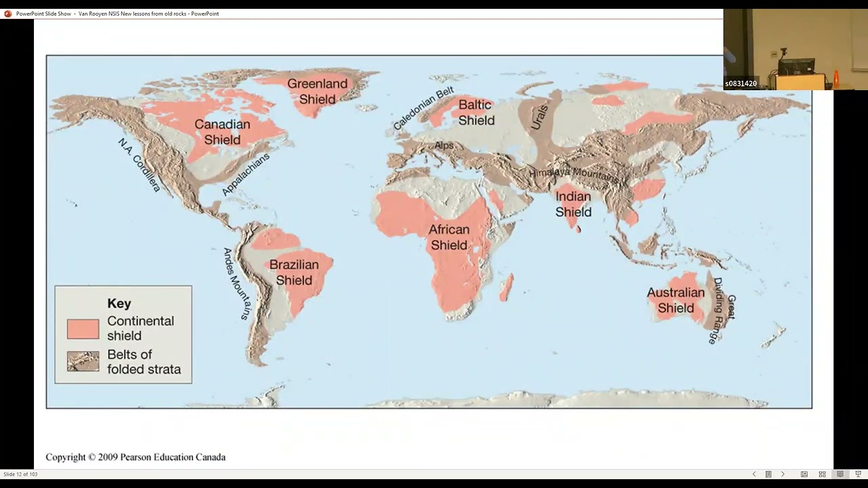This screenshot has width=868, height=488.
Task: Click the 'African Shield' map label
Action: (x=449, y=237)
